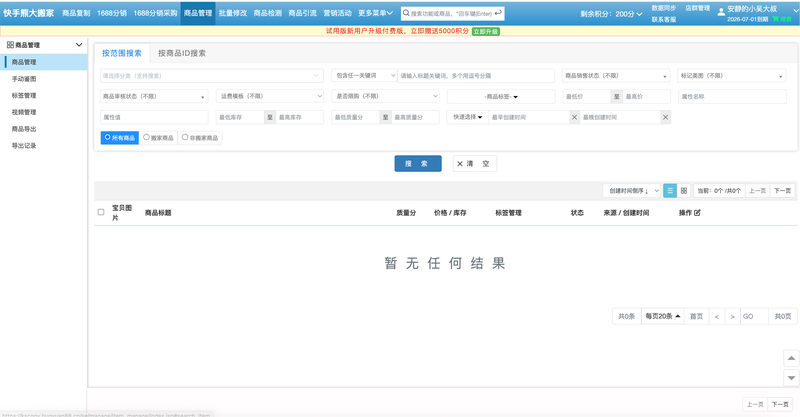Screen dimensions: 800x417
Task: Click the edit icon next to 操作 column header
Action: (697, 212)
